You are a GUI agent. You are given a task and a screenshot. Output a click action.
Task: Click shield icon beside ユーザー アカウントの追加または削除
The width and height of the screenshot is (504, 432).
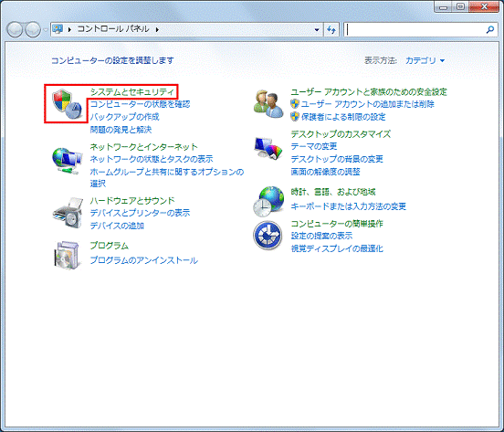[294, 104]
